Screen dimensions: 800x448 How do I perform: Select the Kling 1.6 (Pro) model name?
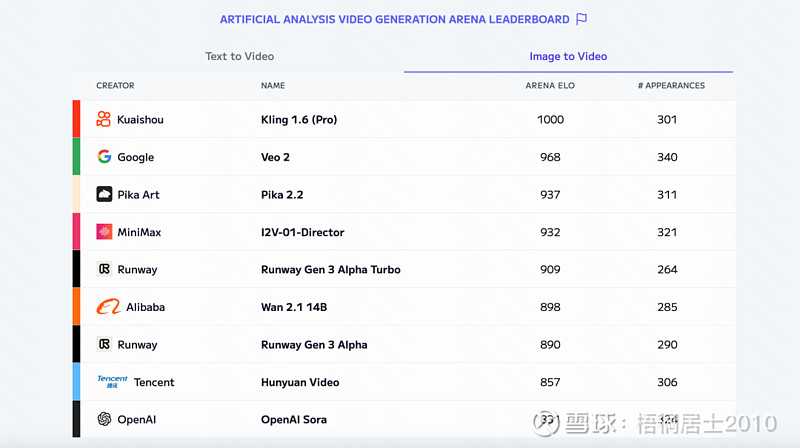coord(299,119)
